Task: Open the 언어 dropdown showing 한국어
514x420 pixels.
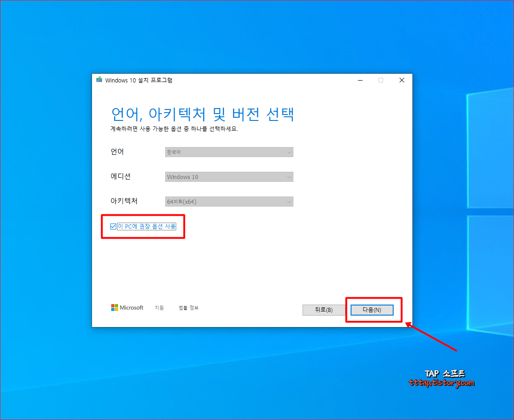Action: (229, 152)
